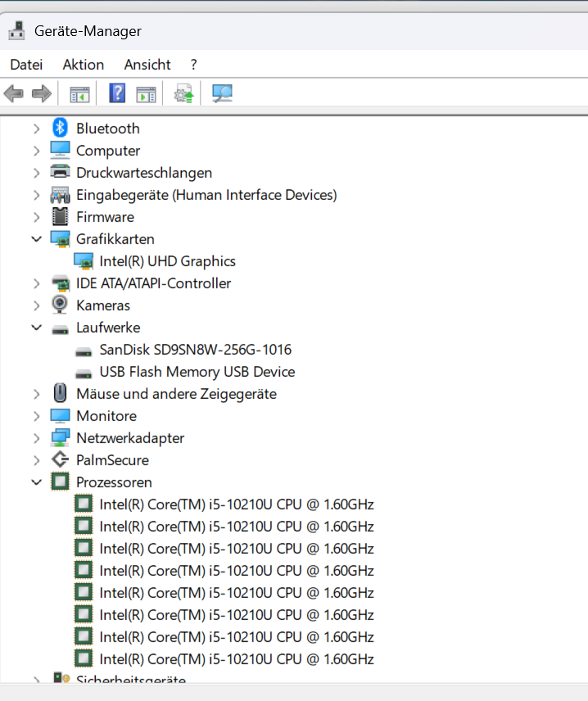Click the Prozessoren category icon
Image resolution: width=588 pixels, height=701 pixels.
[x=60, y=482]
